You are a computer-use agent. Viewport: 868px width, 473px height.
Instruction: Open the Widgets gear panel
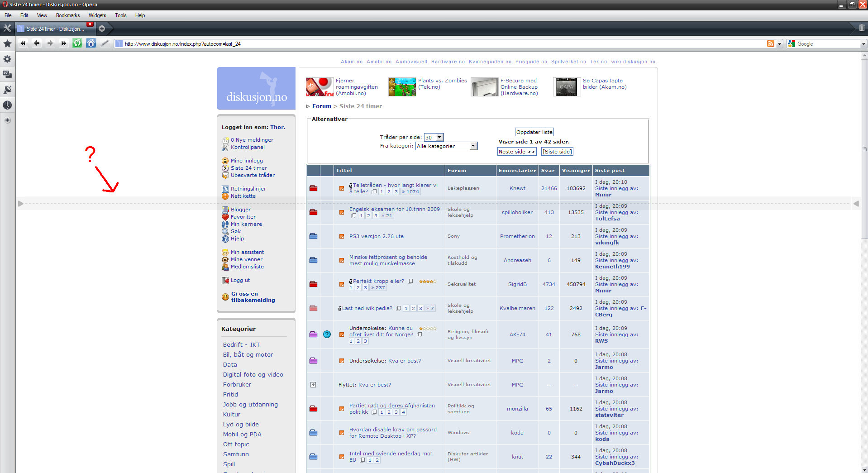pyautogui.click(x=7, y=59)
